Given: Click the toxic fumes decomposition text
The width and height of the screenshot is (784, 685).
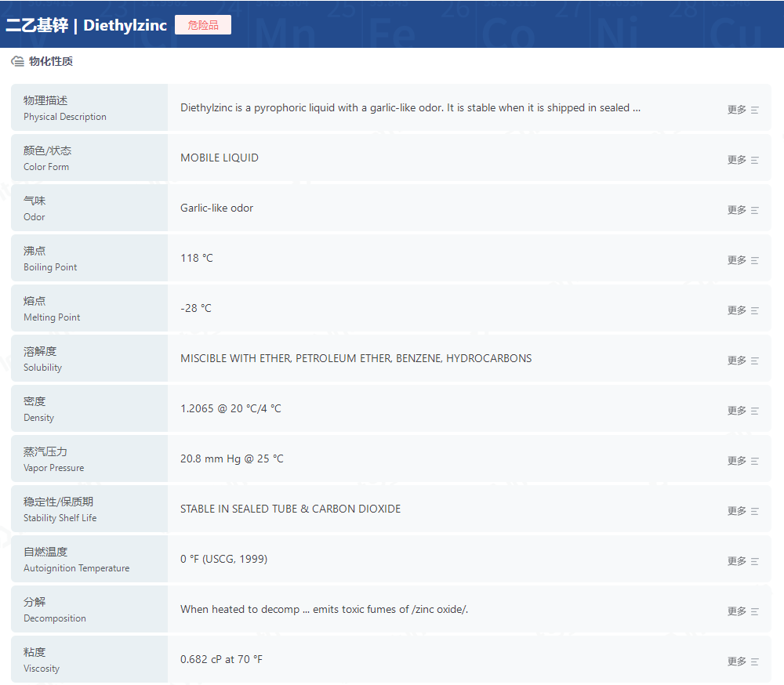Looking at the screenshot, I should coord(324,610).
